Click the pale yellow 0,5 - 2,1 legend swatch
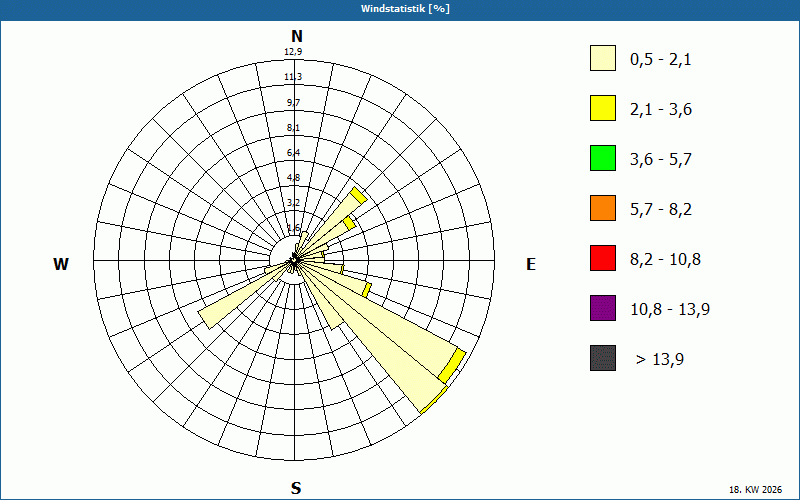This screenshot has width=800, height=500. pyautogui.click(x=603, y=58)
